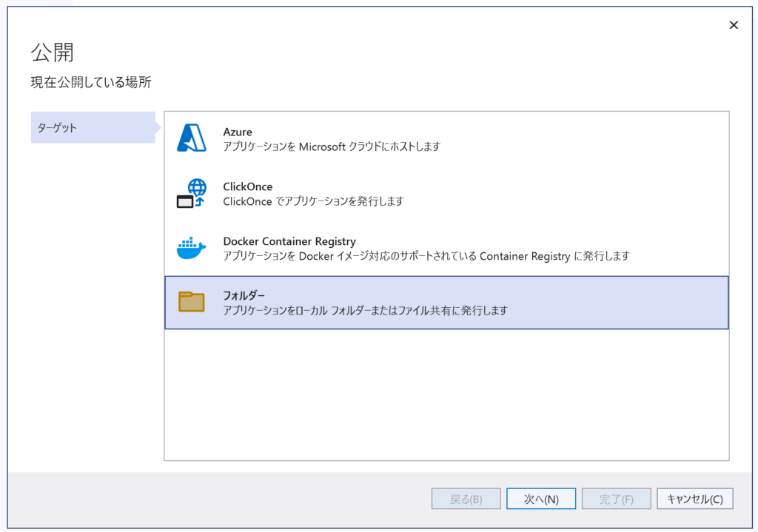The width and height of the screenshot is (758, 532).
Task: Select the フォルダー target title
Action: point(244,296)
